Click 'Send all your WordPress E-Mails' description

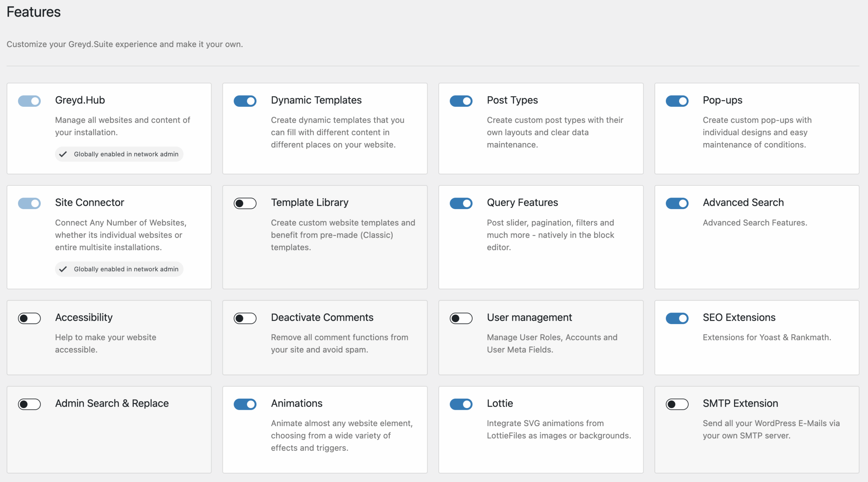click(x=771, y=429)
